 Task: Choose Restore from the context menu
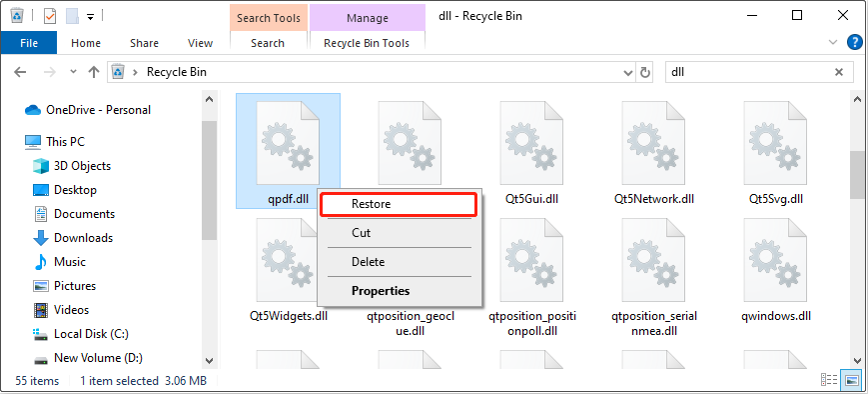click(399, 204)
